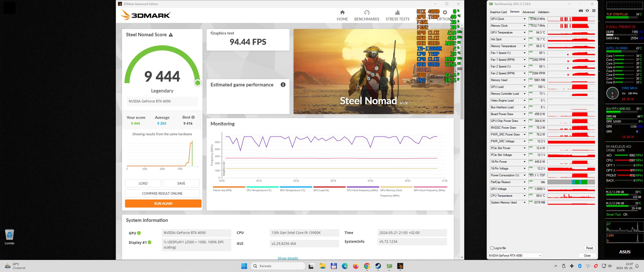Click the 3DMark vertical scrollbar thumb
The height and width of the screenshot is (272, 644).
(462, 73)
